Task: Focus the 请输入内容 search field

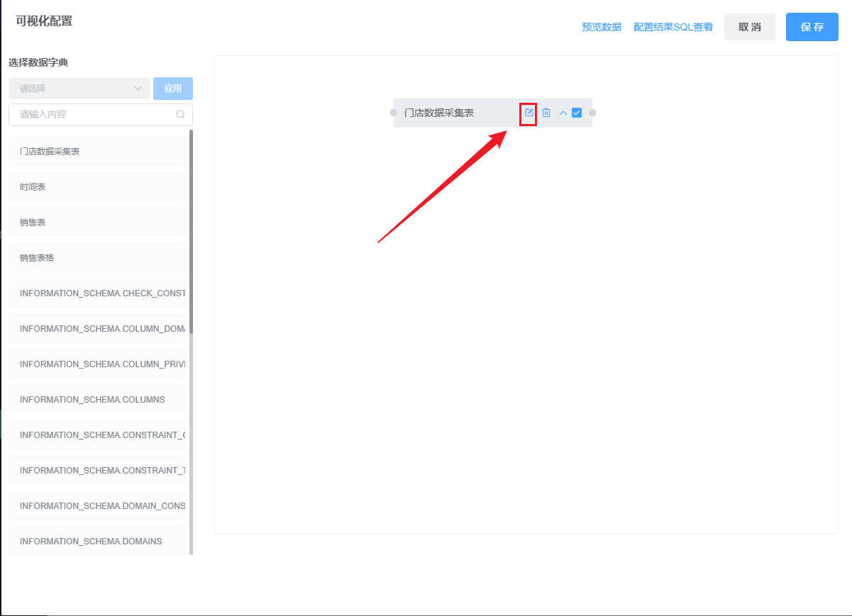Action: click(x=92, y=114)
